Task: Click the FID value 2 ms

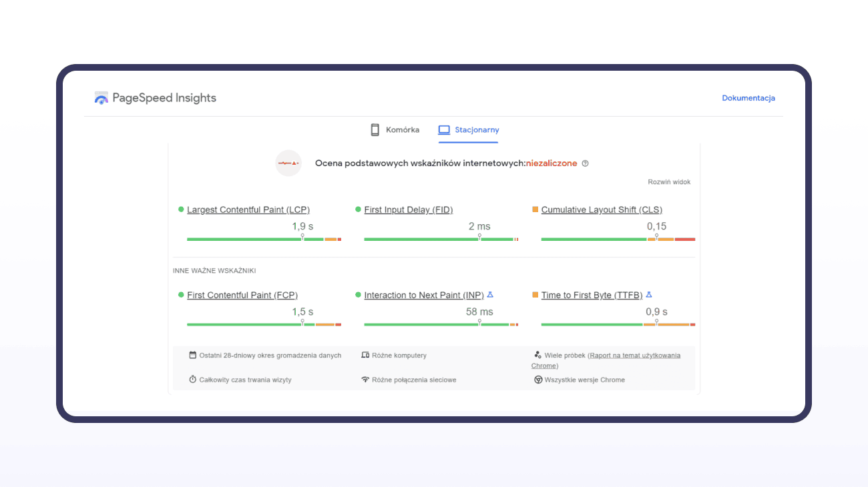Action: pyautogui.click(x=479, y=226)
